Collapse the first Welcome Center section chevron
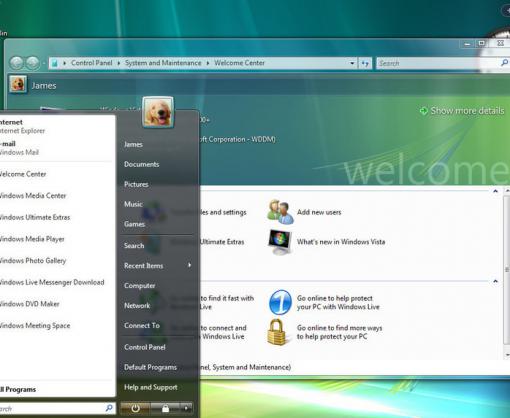Viewport: 510px width, 418px height. [x=495, y=191]
